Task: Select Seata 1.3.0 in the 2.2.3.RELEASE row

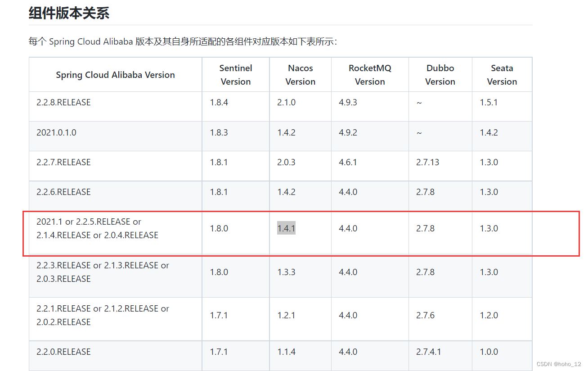Action: [502, 276]
